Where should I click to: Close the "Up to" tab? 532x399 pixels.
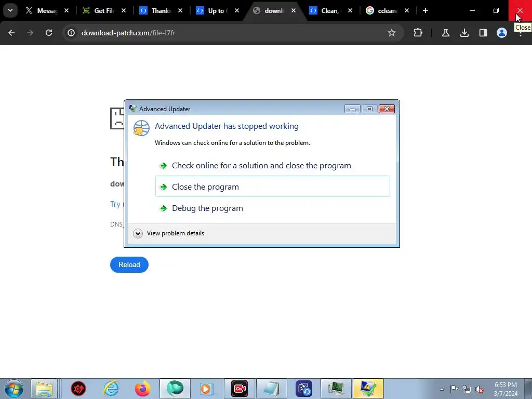(237, 10)
